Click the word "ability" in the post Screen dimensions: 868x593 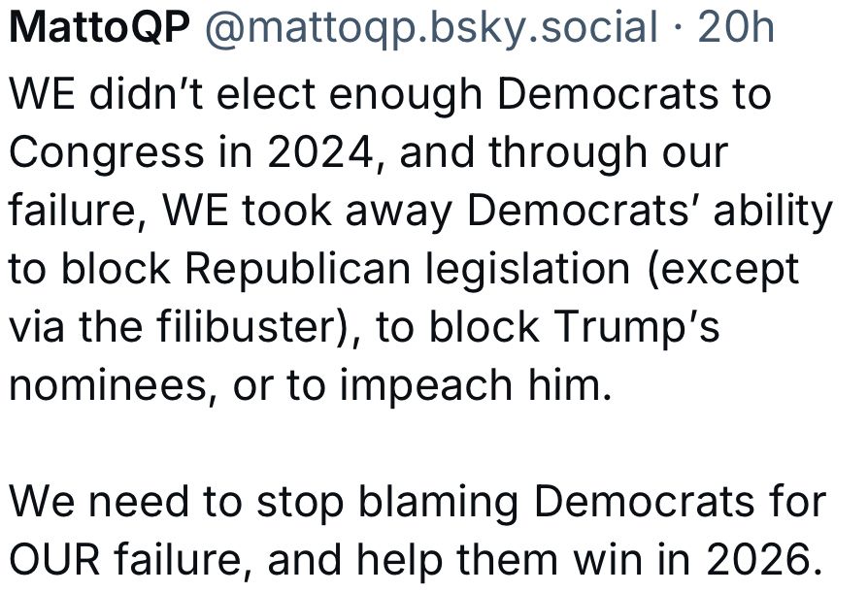(773, 213)
